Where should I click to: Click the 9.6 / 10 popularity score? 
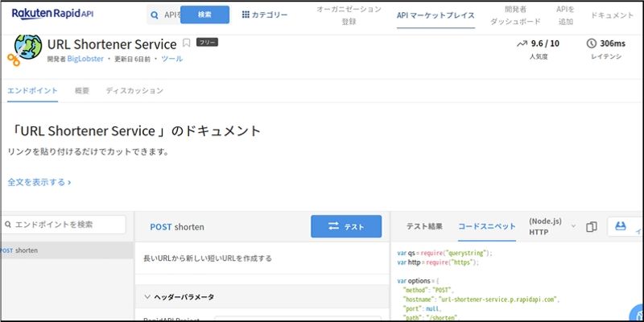click(545, 43)
